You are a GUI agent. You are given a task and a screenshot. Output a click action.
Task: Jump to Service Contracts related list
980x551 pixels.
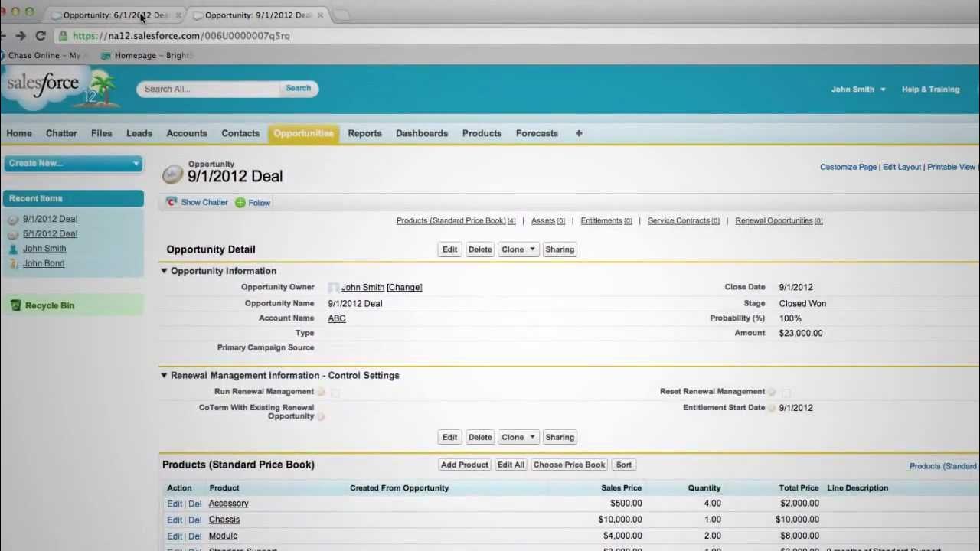[x=684, y=221]
